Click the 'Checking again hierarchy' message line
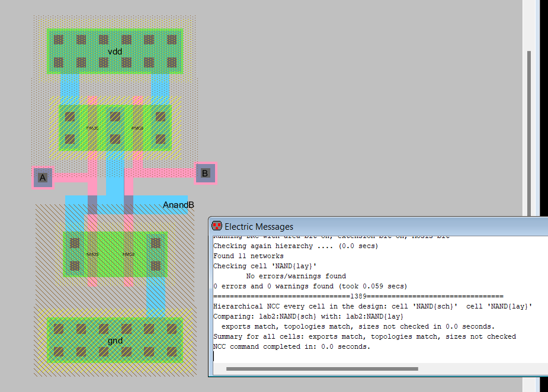This screenshot has height=392, width=548. click(296, 246)
